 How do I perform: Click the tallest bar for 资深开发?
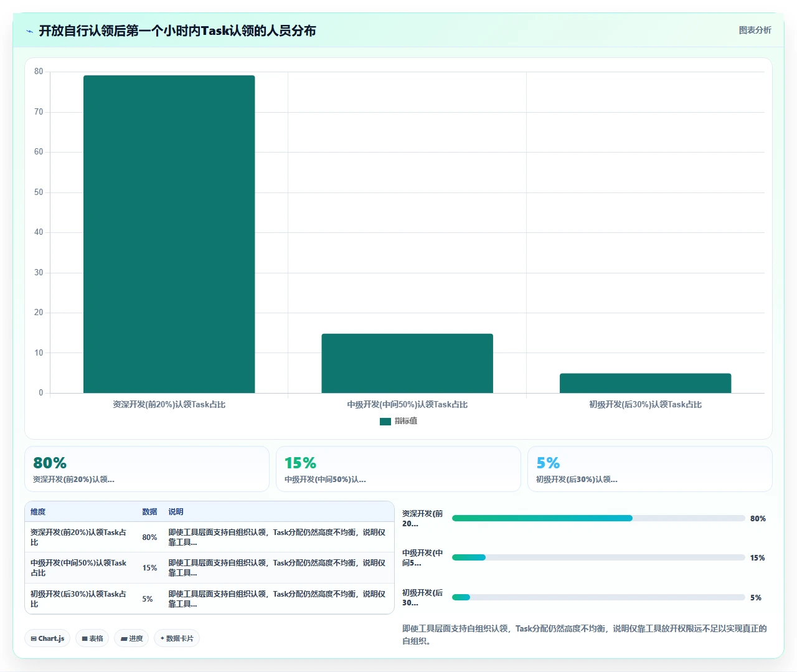pos(169,234)
